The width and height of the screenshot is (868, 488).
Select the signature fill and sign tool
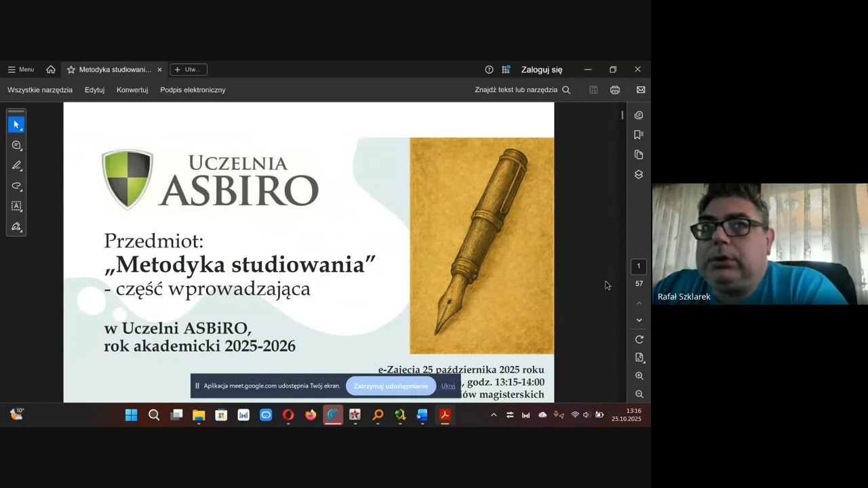(16, 227)
